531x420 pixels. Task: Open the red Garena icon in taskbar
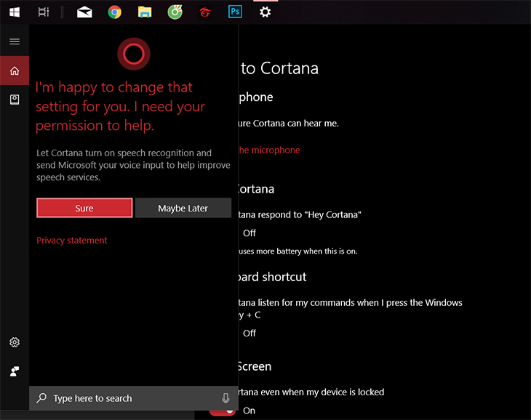[x=205, y=12]
